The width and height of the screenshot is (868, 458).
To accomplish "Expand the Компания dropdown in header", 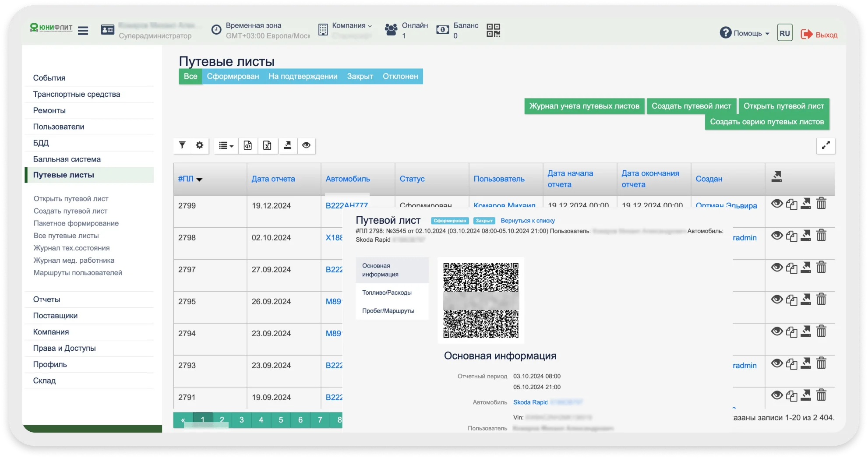I will pyautogui.click(x=352, y=25).
